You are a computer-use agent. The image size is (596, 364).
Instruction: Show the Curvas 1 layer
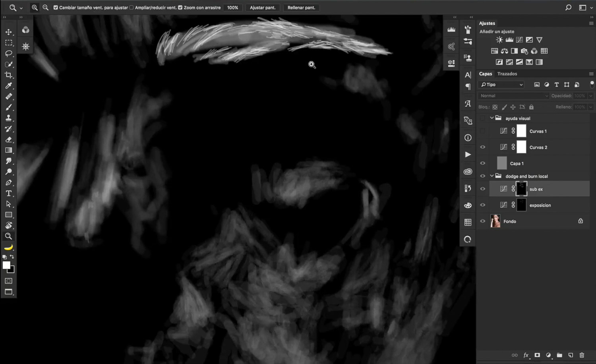tap(482, 131)
